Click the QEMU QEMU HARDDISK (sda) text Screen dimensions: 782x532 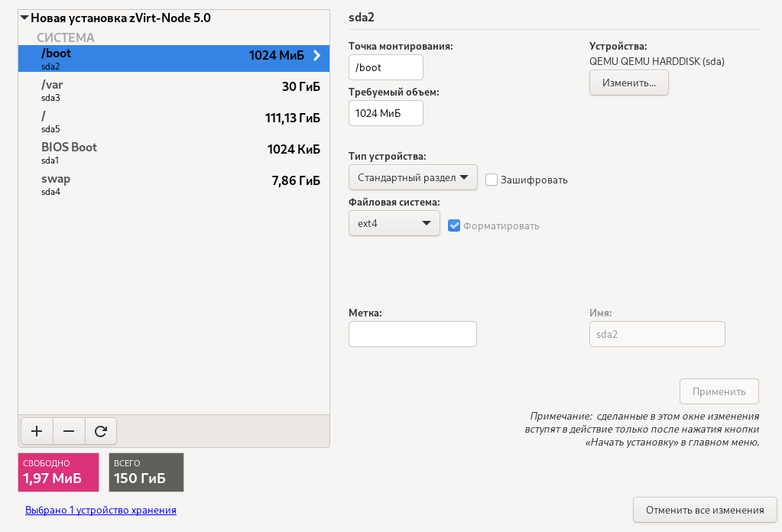click(x=657, y=61)
